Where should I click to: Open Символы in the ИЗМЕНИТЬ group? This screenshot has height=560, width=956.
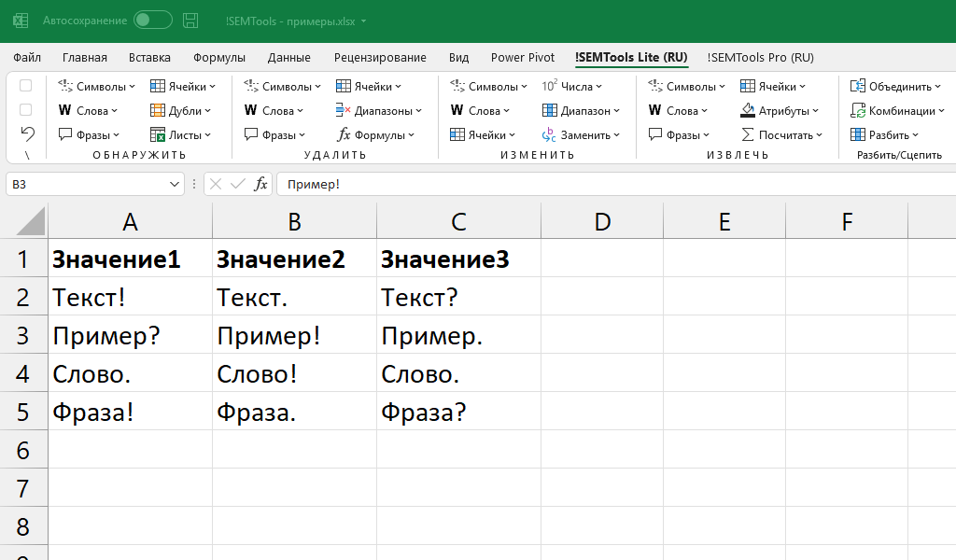(x=489, y=87)
